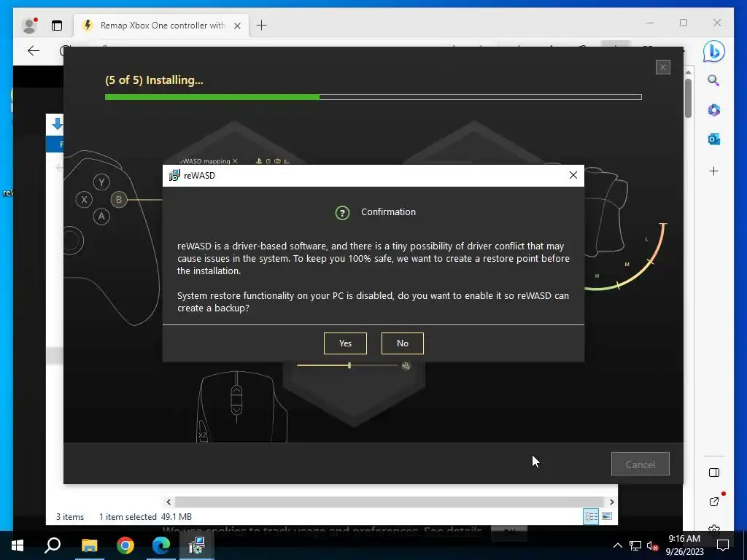The height and width of the screenshot is (560, 747).
Task: Open a new browser tab
Action: 262,26
